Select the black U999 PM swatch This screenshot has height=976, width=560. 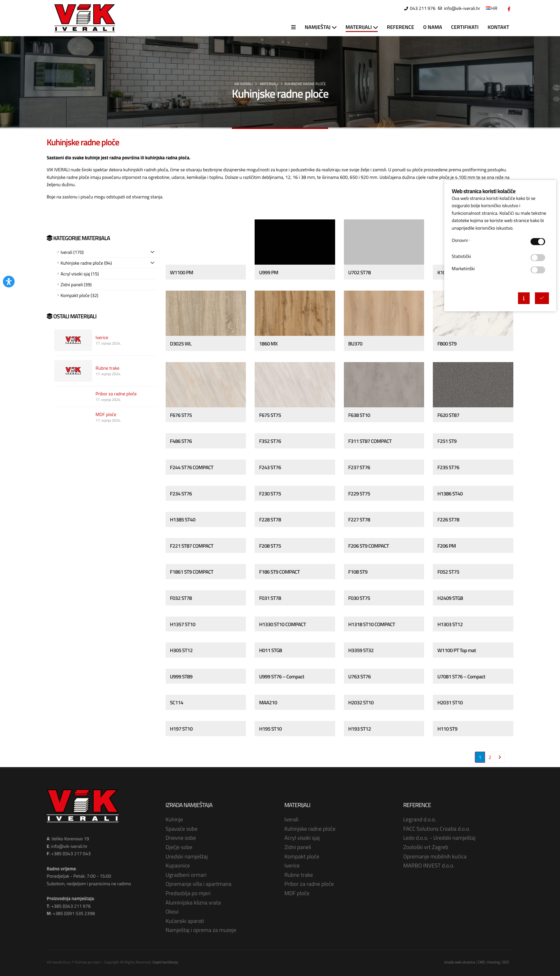point(294,242)
